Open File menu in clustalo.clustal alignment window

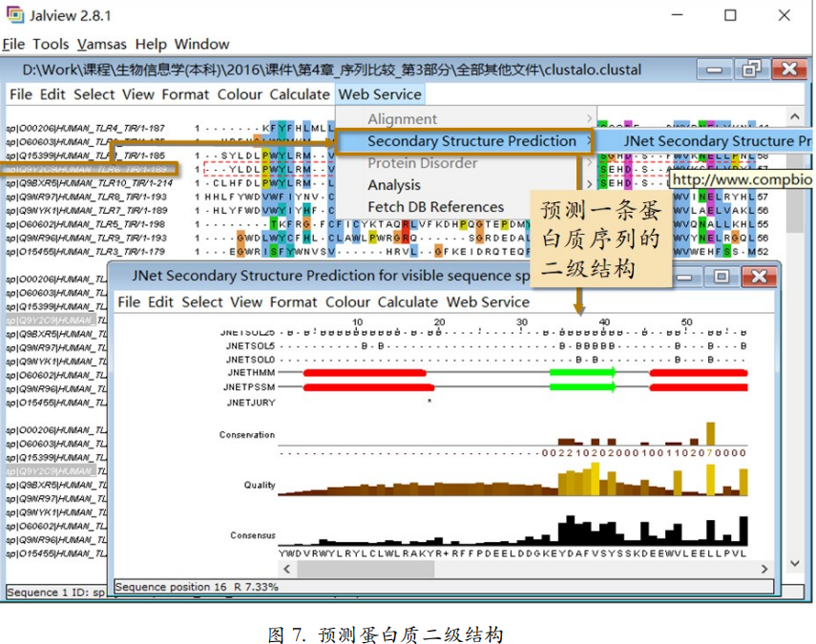coord(21,94)
